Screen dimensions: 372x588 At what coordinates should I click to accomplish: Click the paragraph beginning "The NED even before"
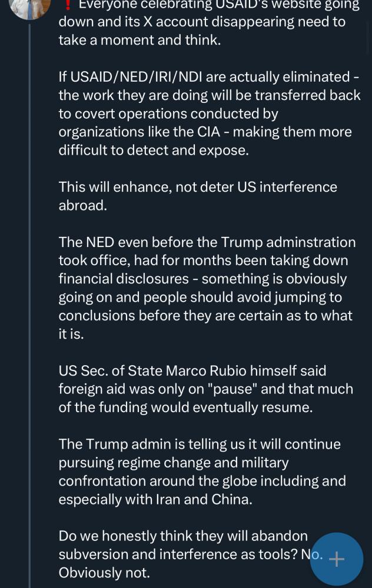tap(207, 288)
